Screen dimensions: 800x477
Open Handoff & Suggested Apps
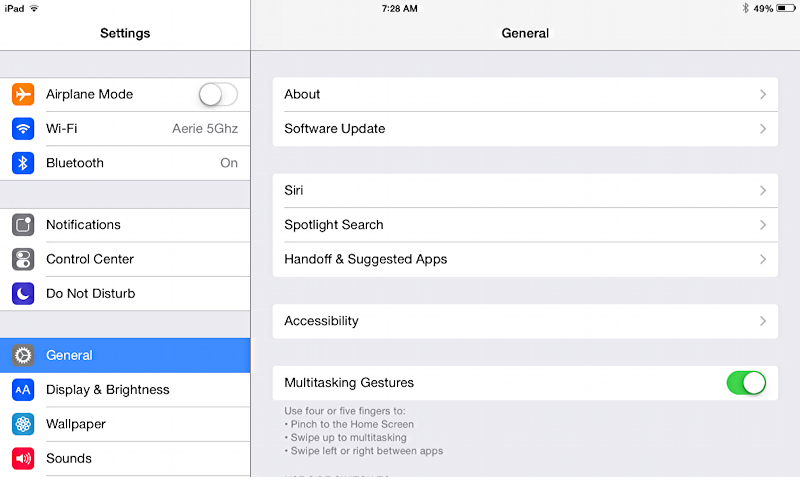(525, 260)
